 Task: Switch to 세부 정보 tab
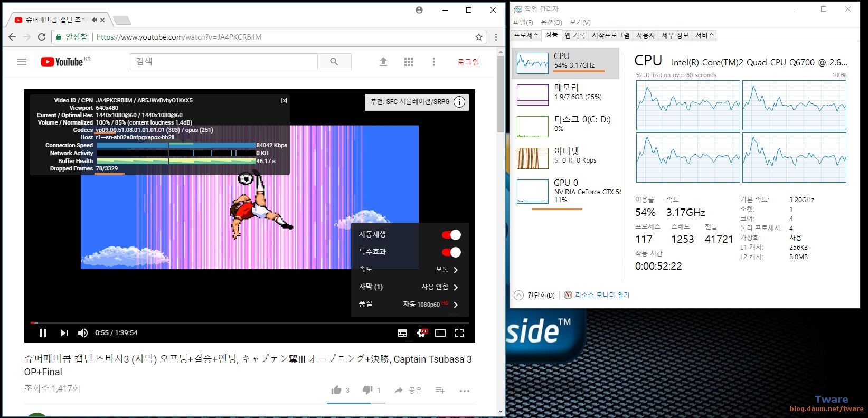(675, 35)
